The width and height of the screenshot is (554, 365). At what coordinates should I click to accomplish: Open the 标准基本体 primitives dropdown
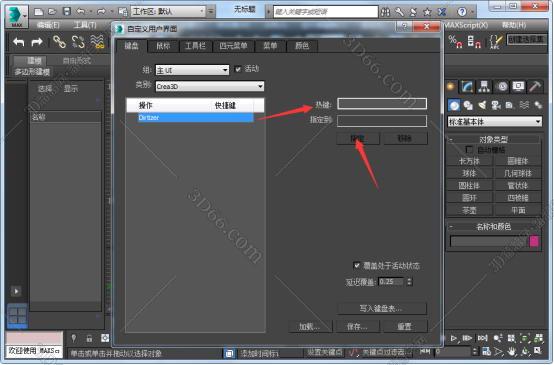click(x=494, y=122)
